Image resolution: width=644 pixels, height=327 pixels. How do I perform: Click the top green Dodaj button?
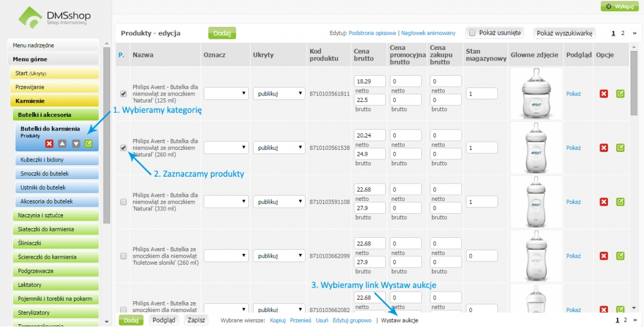point(222,33)
